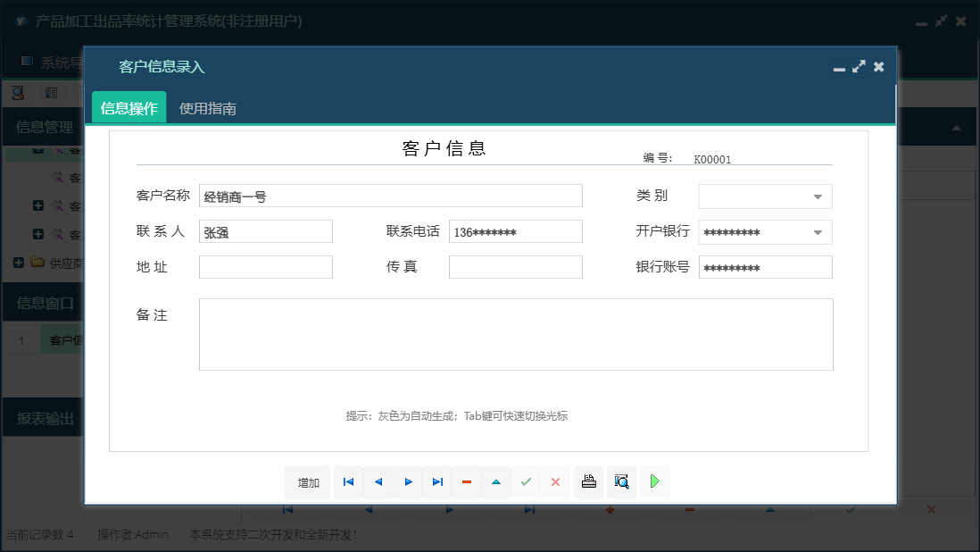Image resolution: width=980 pixels, height=552 pixels.
Task: Open the 类别 category dropdown
Action: tap(818, 197)
